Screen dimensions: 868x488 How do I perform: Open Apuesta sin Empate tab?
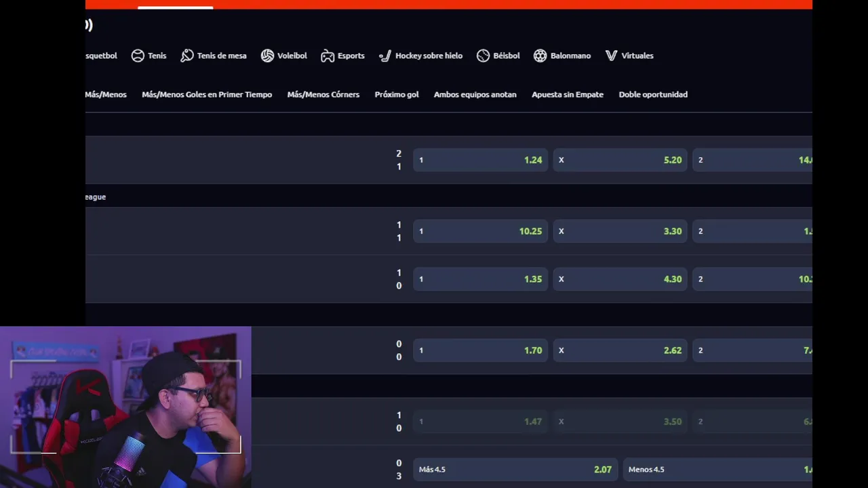568,94
